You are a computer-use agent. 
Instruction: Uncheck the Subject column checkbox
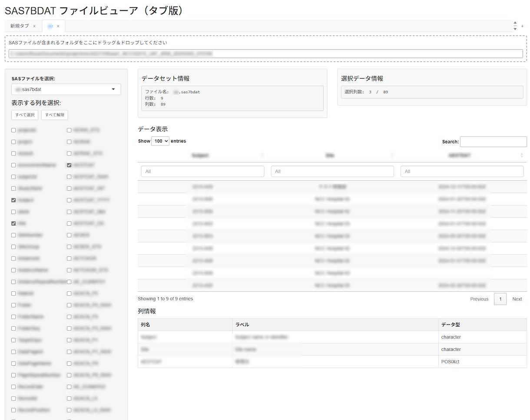(13, 200)
